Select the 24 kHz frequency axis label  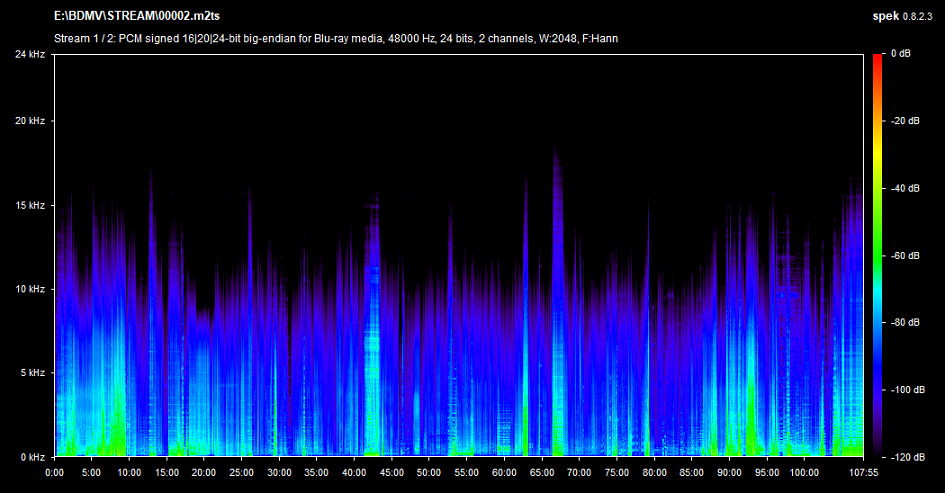[29, 54]
